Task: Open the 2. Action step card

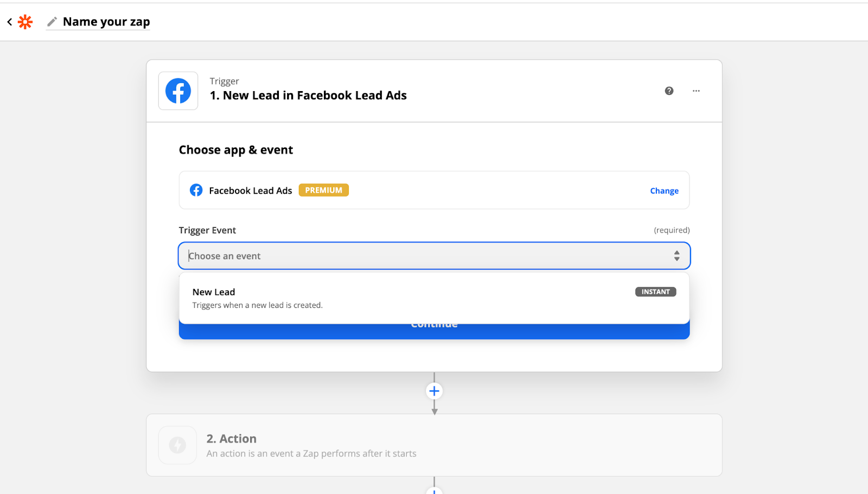Action: pyautogui.click(x=434, y=445)
